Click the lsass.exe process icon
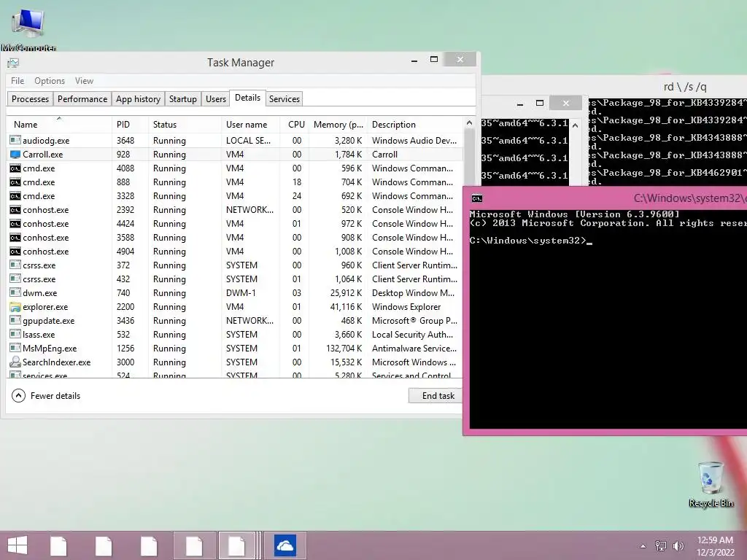747x560 pixels. [x=15, y=334]
